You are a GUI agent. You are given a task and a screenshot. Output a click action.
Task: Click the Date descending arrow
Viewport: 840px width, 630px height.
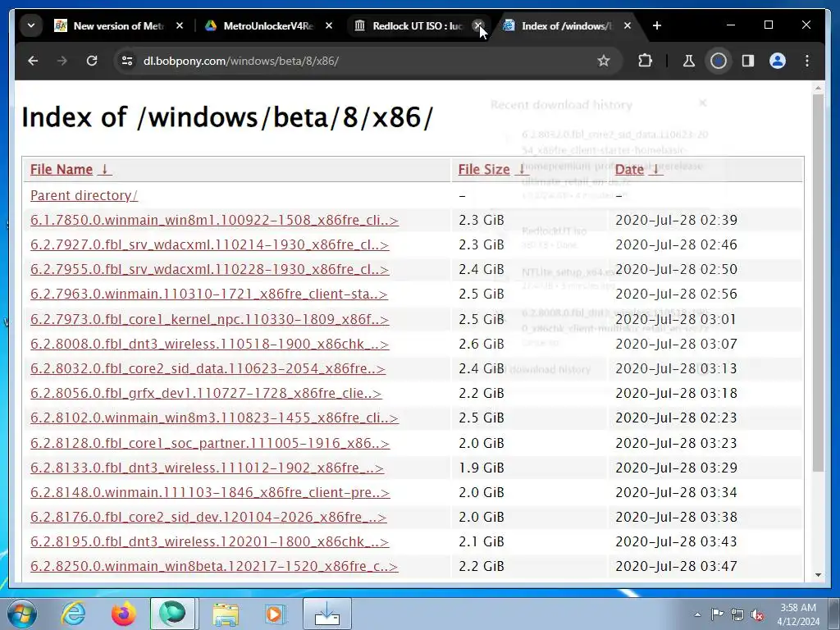tap(656, 169)
